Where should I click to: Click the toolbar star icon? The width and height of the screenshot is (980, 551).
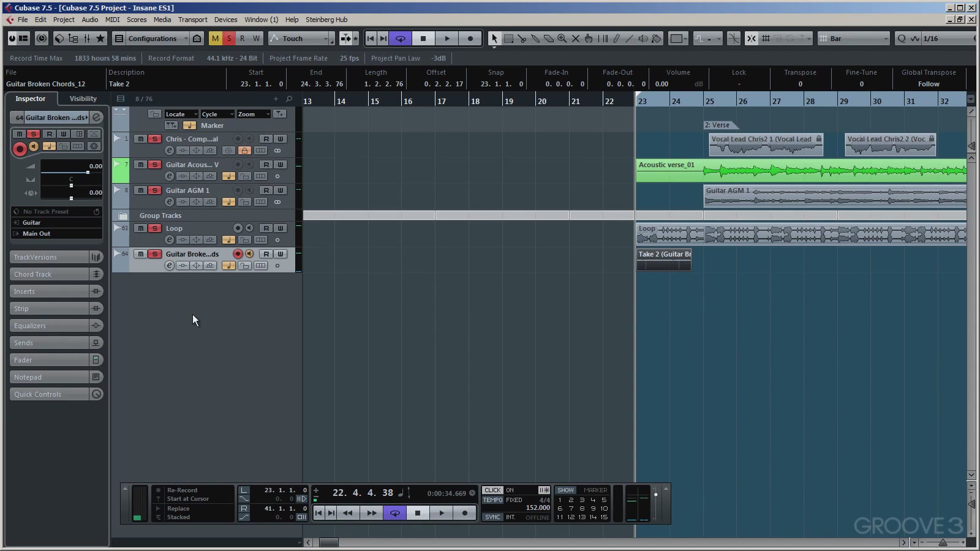point(101,38)
